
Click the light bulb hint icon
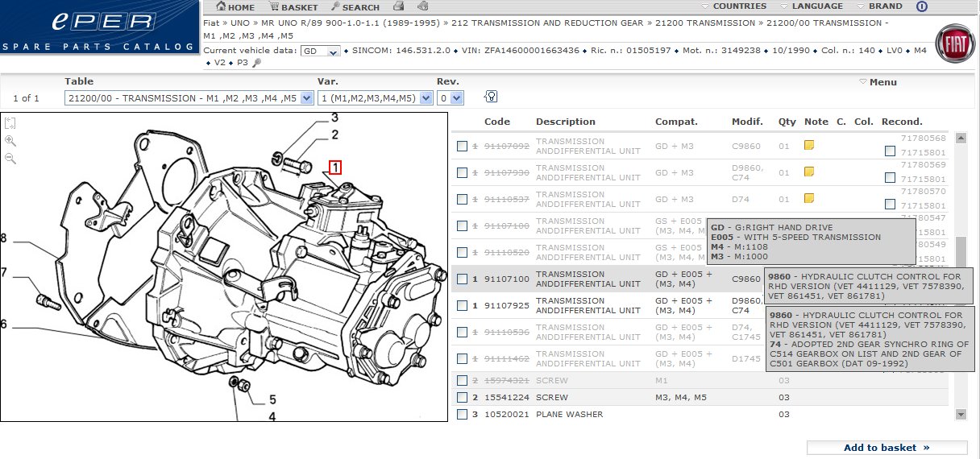pos(491,97)
